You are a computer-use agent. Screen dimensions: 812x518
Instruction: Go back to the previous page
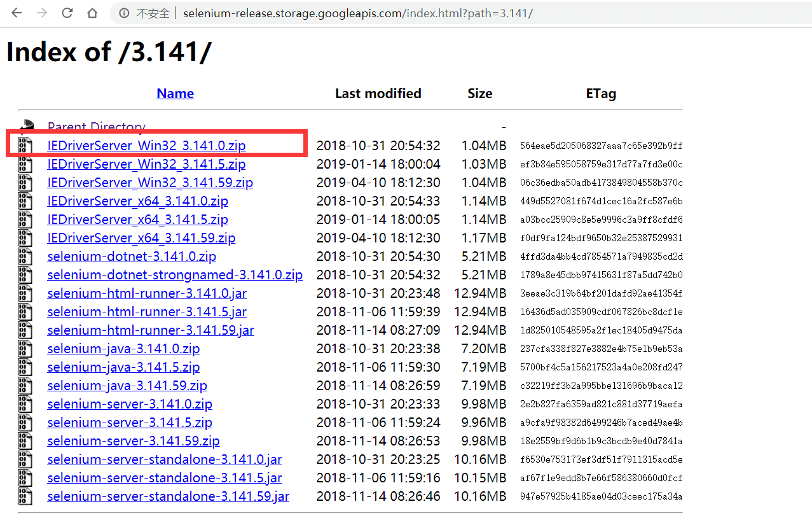tap(17, 13)
